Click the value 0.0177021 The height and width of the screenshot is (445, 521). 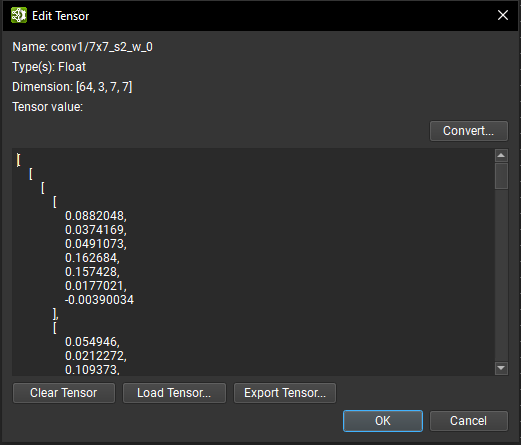tap(96, 286)
